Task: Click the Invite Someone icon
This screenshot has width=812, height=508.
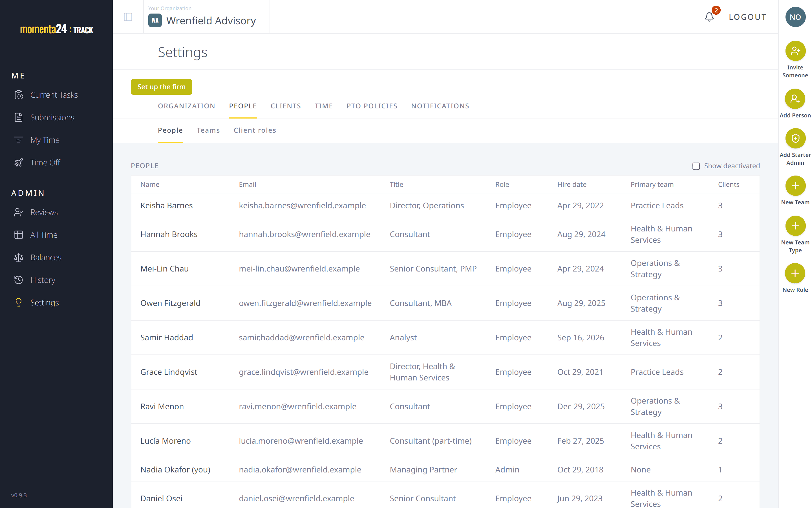Action: 795,51
